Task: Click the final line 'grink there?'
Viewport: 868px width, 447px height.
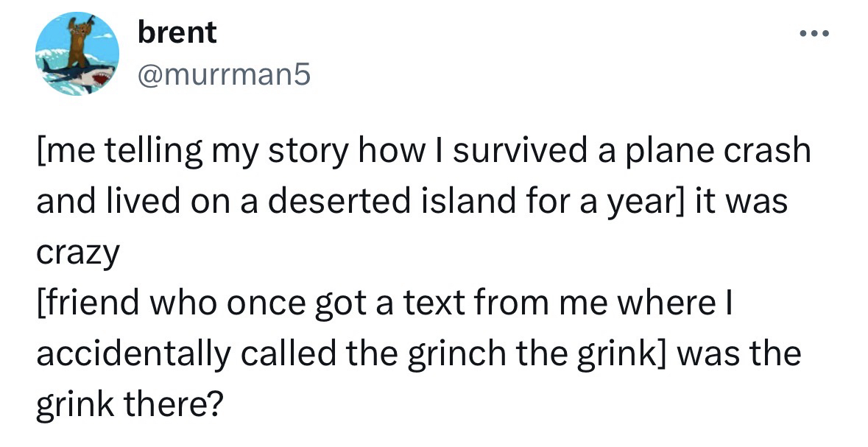Action: (x=128, y=404)
